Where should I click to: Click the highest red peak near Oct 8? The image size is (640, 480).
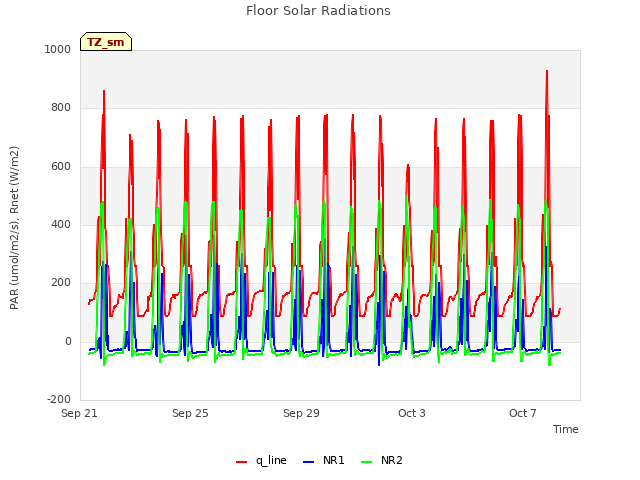[x=547, y=72]
